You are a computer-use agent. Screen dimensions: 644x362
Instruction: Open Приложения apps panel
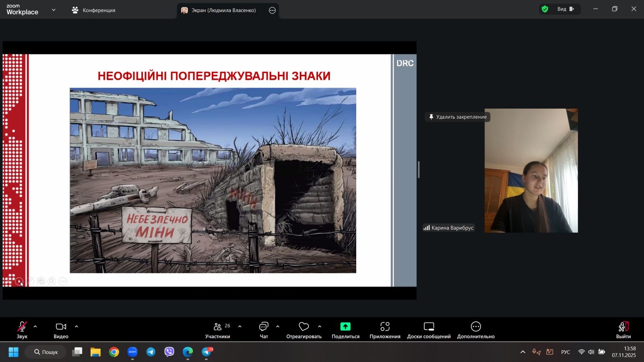click(385, 330)
